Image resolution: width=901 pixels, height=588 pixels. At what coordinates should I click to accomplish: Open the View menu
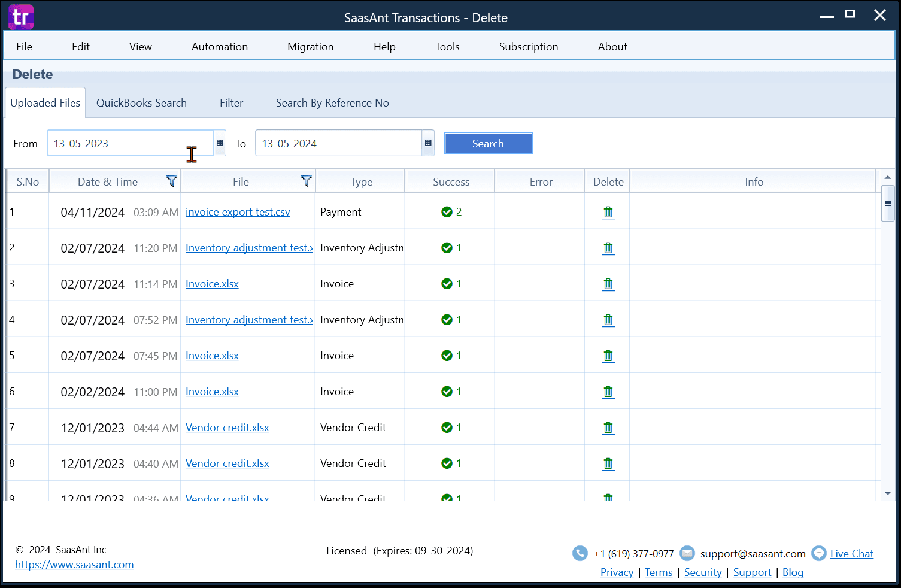tap(141, 47)
